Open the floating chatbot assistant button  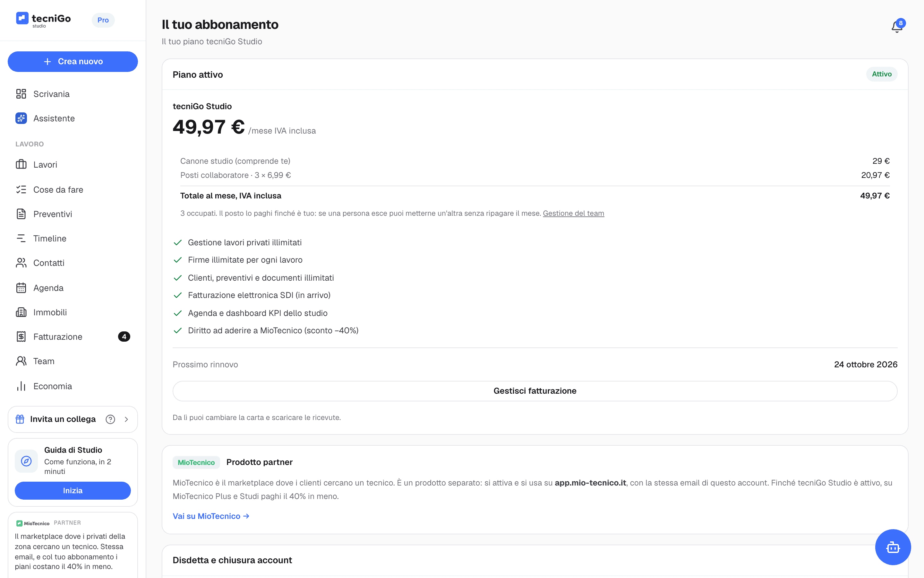[893, 547]
